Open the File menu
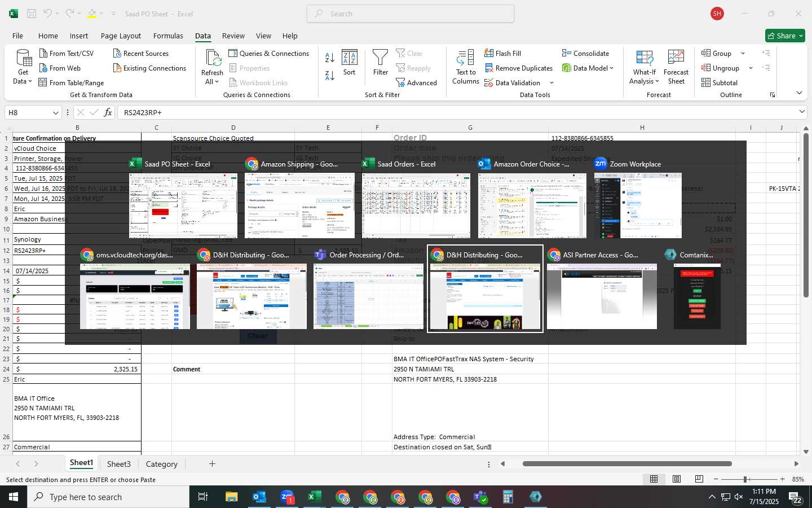 point(18,36)
